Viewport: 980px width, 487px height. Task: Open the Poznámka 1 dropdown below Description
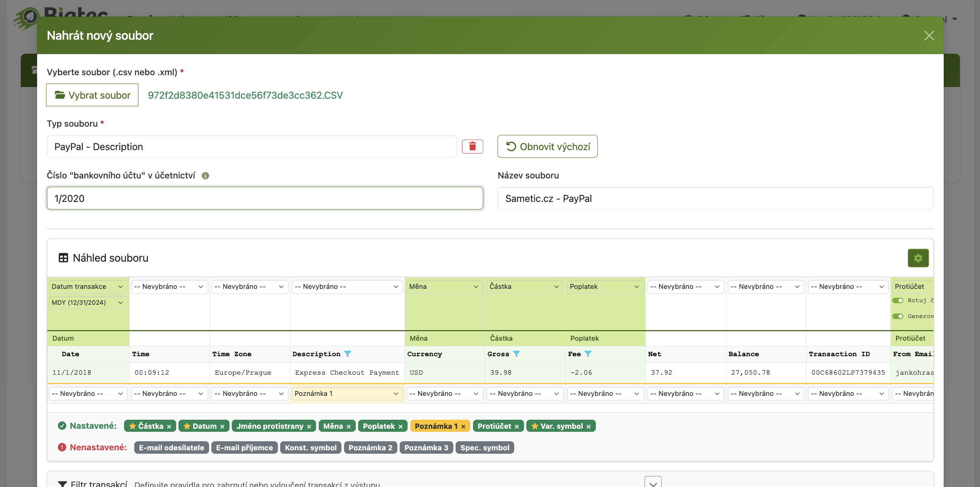346,393
